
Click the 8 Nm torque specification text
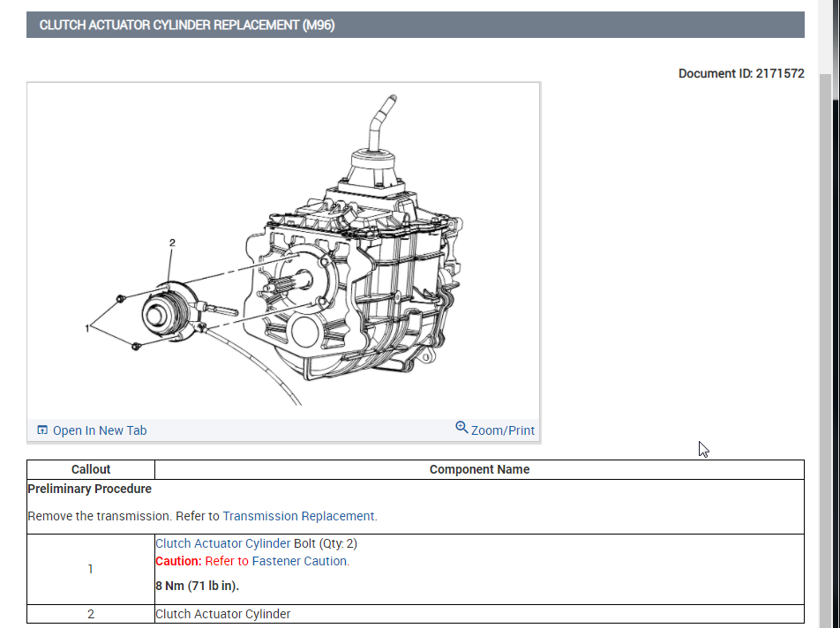pos(198,586)
